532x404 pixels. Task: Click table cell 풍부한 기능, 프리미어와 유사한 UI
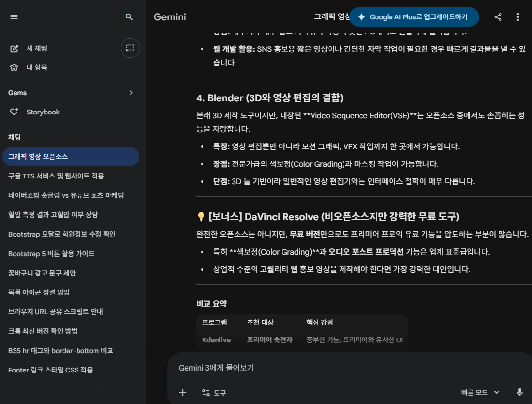tap(355, 340)
